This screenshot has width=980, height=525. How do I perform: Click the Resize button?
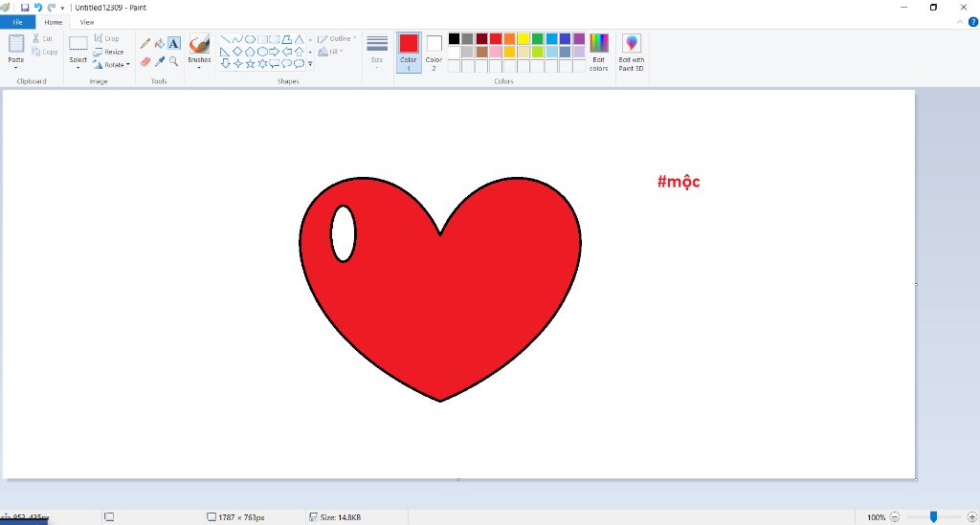point(109,52)
